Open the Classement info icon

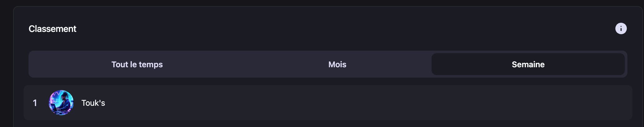(x=621, y=28)
